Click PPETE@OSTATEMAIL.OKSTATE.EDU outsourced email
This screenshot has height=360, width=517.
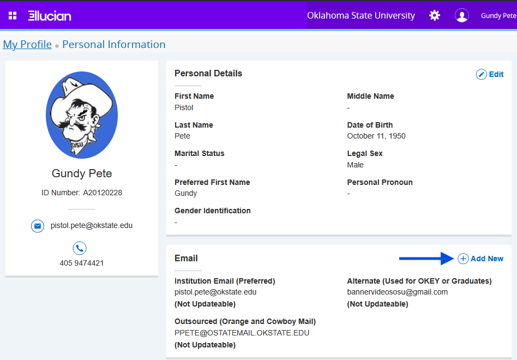(242, 333)
